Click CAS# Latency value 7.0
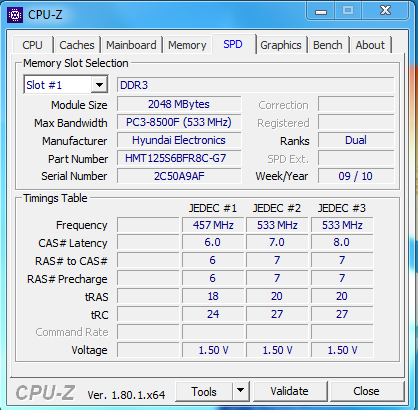Viewport: 418px width, 410px height. 277,242
